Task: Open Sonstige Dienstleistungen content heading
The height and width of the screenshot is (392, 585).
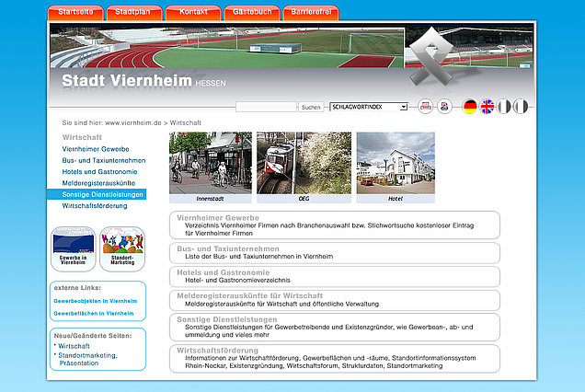Action: [227, 319]
